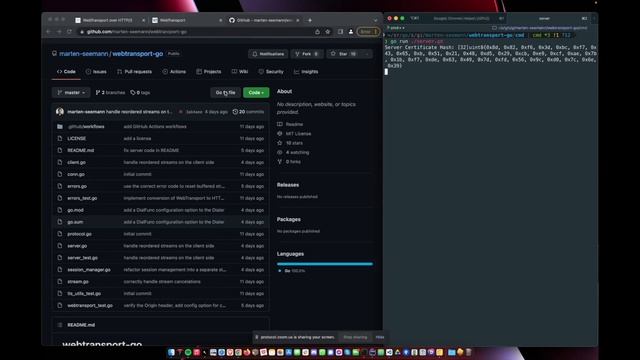Image resolution: width=640 pixels, height=360 pixels.
Task: Open the marten-seemann owner link
Action: [84, 53]
